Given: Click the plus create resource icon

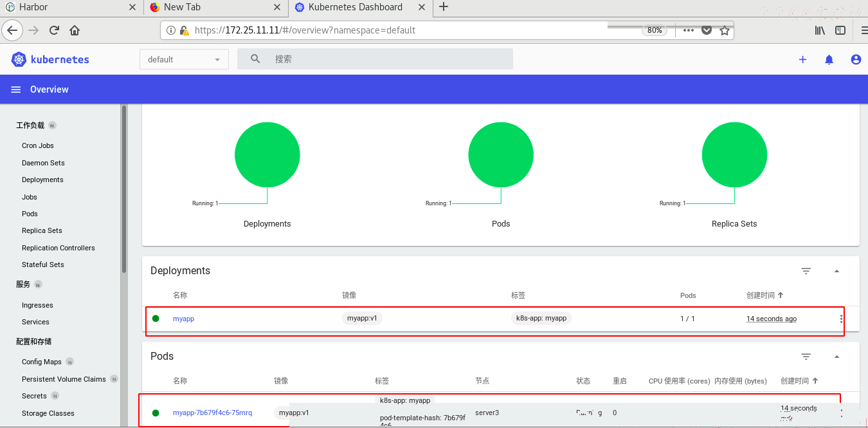Looking at the screenshot, I should coord(802,59).
